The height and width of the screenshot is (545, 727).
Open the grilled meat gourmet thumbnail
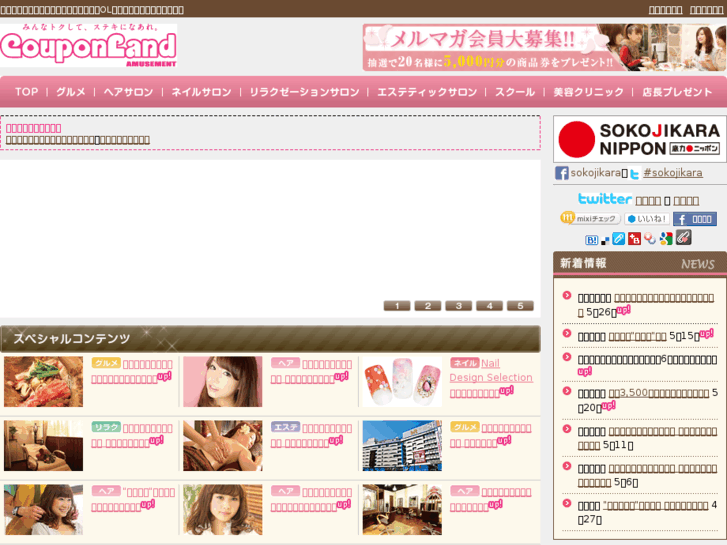(44, 382)
